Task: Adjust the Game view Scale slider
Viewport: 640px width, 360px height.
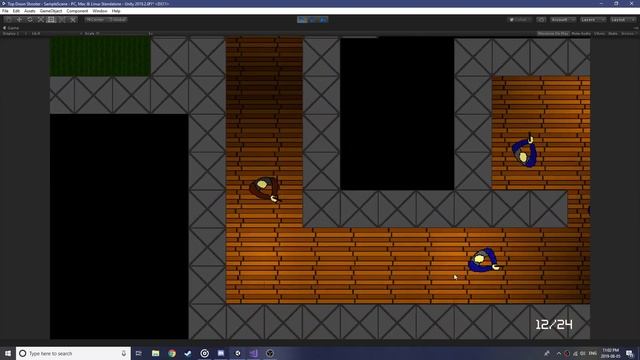Action: [x=125, y=33]
